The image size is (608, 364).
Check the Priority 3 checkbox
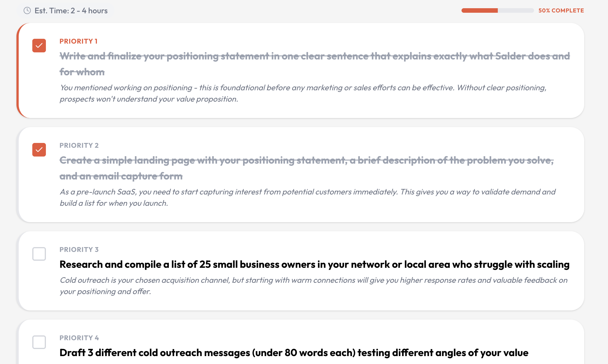coord(39,254)
